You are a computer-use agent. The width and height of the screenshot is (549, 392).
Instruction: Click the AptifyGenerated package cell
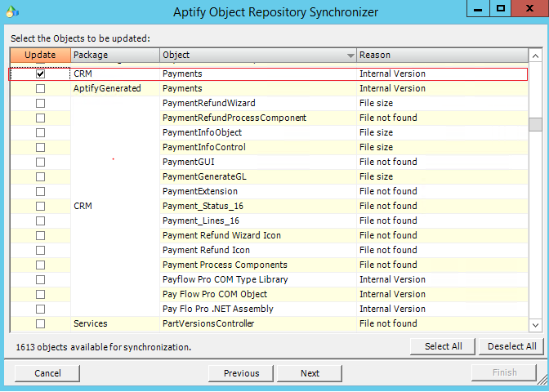(115, 88)
